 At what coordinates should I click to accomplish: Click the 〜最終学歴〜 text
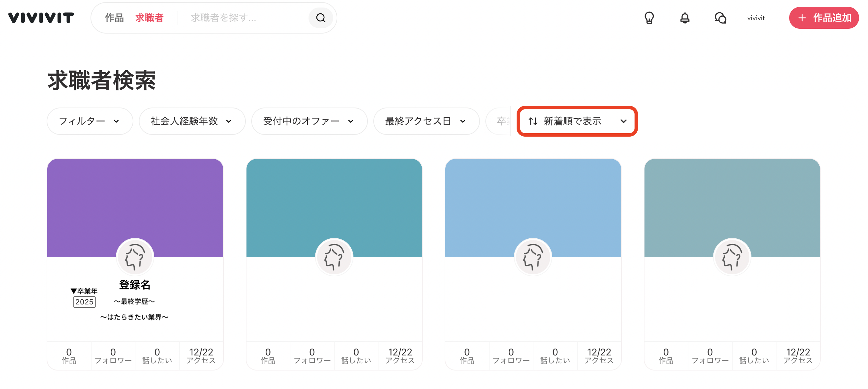pos(134,301)
